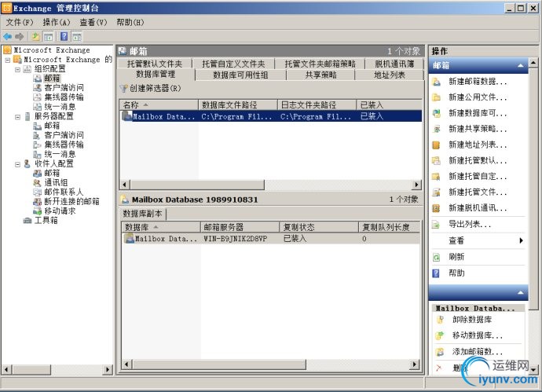Click the Help question mark toolbar icon
The width and height of the screenshot is (542, 392).
pos(64,36)
